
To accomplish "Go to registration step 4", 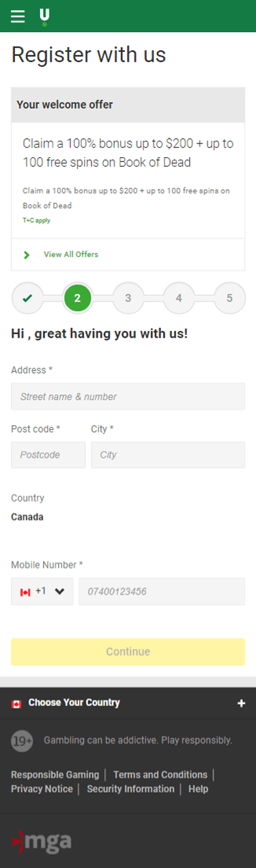I will tap(179, 298).
